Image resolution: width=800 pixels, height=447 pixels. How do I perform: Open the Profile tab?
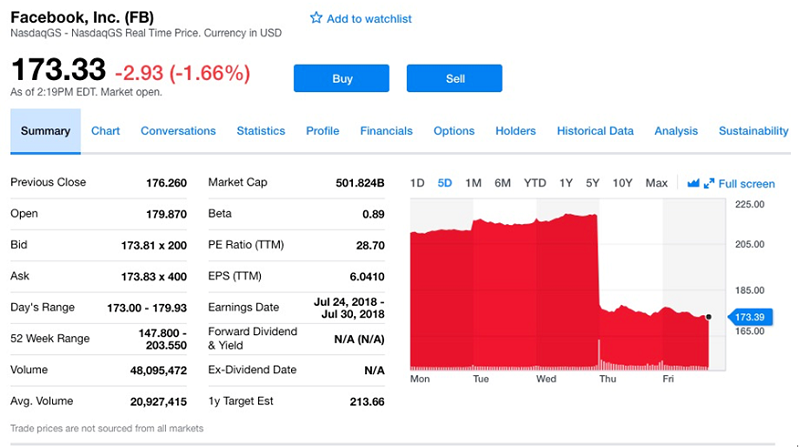pos(322,131)
